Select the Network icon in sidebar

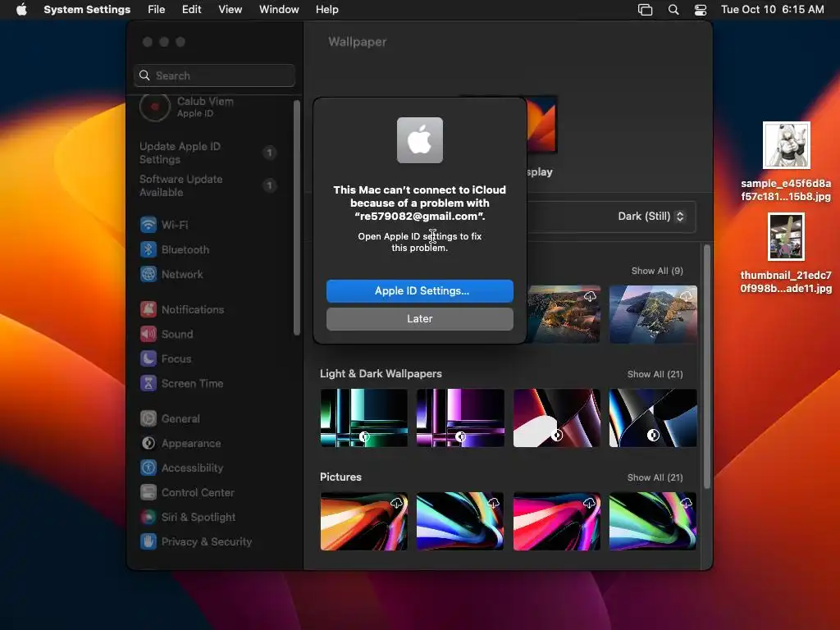[x=148, y=274]
